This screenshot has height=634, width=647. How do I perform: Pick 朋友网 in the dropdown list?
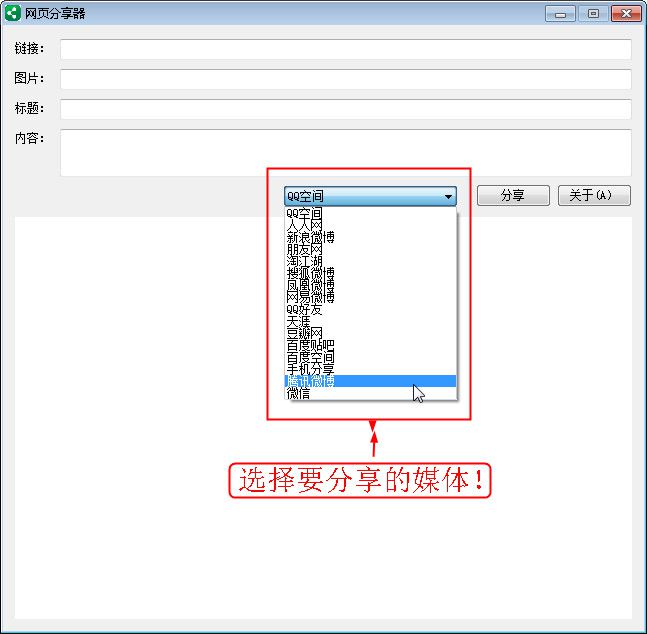pos(370,249)
